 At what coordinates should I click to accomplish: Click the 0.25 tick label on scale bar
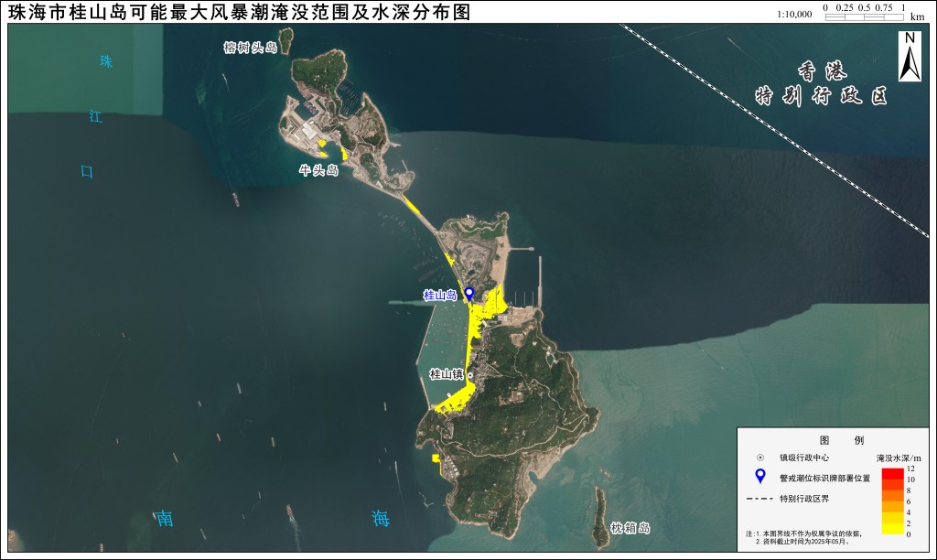[x=845, y=7]
